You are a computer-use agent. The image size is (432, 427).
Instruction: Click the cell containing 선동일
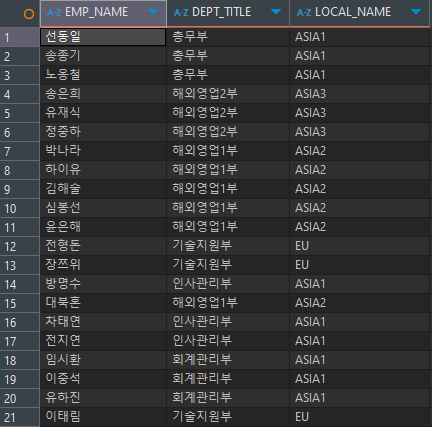pyautogui.click(x=103, y=37)
